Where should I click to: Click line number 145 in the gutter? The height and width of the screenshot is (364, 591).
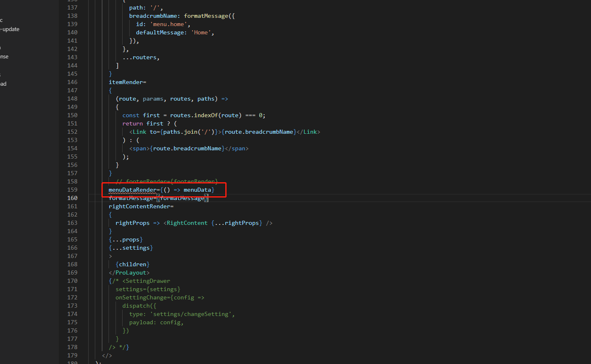coord(72,74)
